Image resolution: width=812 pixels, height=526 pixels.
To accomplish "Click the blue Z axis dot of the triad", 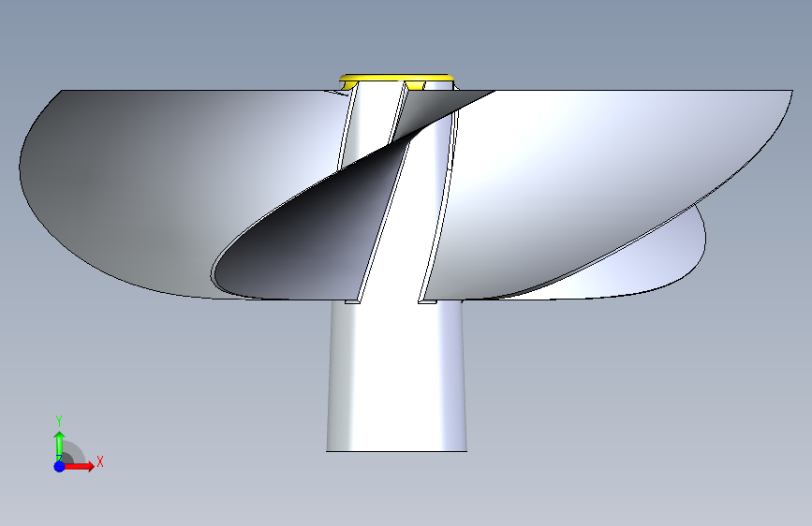I will tap(60, 466).
